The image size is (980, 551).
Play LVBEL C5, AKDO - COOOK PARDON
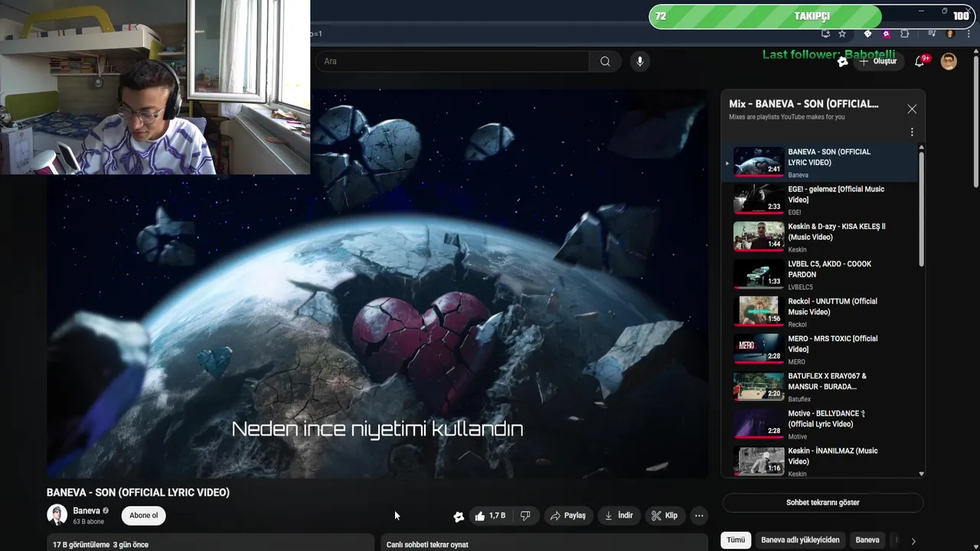[x=819, y=275]
